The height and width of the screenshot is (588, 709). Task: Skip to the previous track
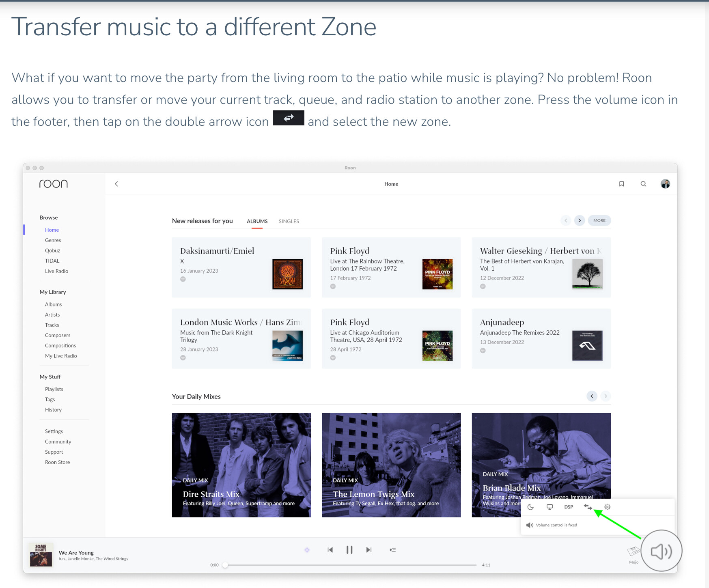click(x=330, y=550)
